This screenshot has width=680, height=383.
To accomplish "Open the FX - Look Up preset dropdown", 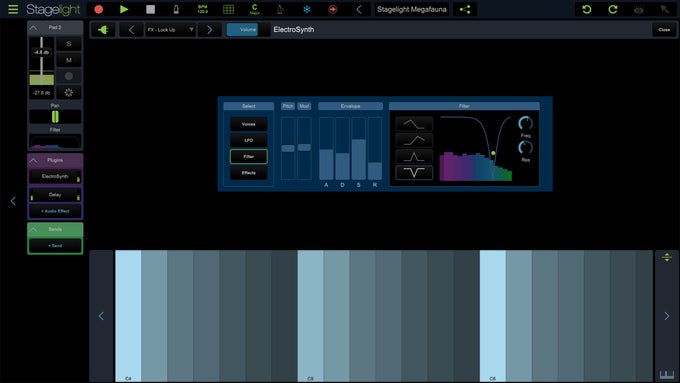I will (x=170, y=29).
